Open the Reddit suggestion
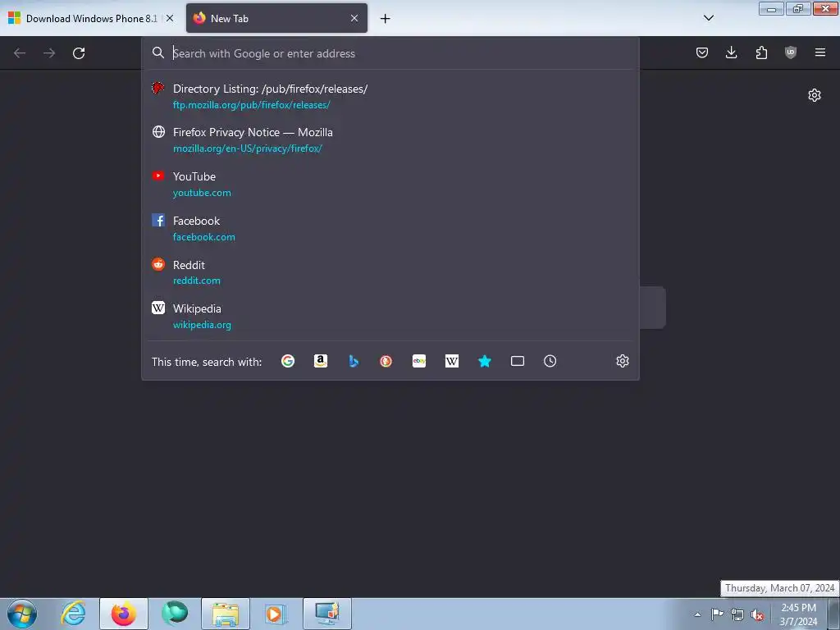840x630 pixels. pyautogui.click(x=390, y=272)
